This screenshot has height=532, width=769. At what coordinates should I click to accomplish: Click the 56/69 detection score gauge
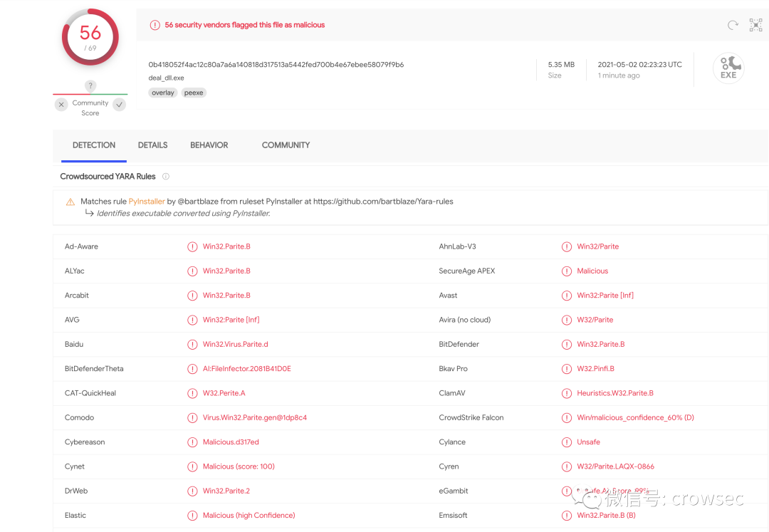[90, 37]
